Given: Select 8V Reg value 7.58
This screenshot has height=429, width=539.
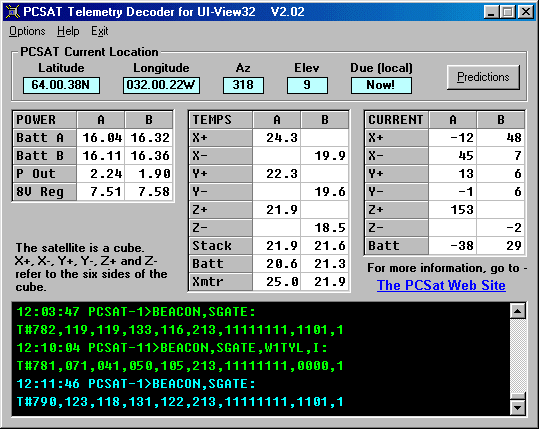Looking at the screenshot, I should 149,191.
